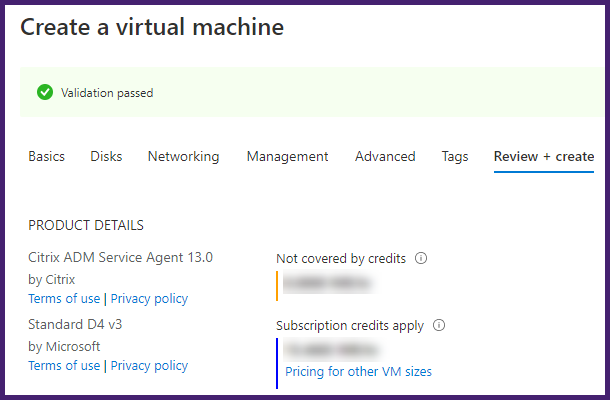Click the Subscription credits apply label
The width and height of the screenshot is (610, 400).
350,325
